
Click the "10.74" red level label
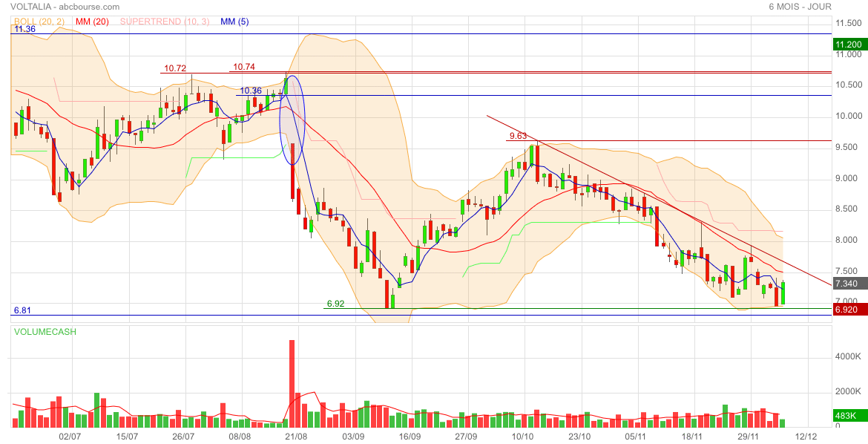click(x=244, y=67)
